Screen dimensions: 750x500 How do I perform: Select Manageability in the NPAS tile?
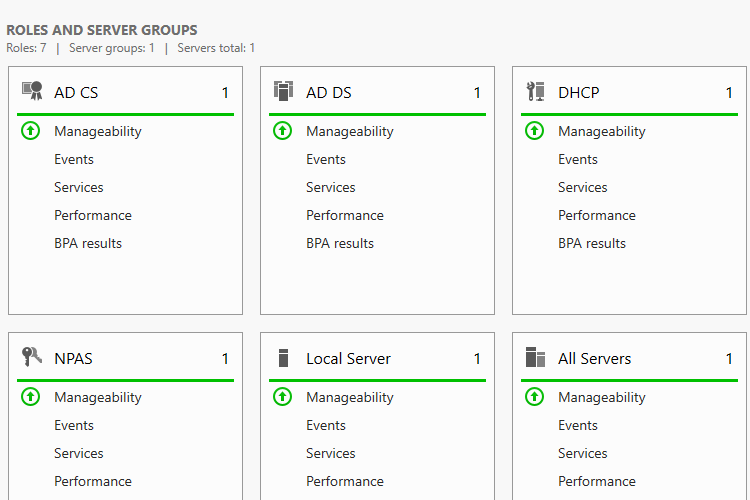click(x=98, y=397)
